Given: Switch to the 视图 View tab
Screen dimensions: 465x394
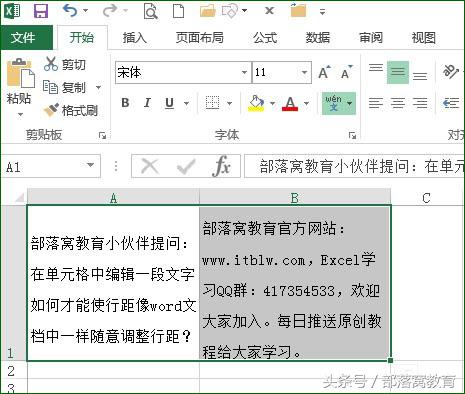Looking at the screenshot, I should point(424,37).
